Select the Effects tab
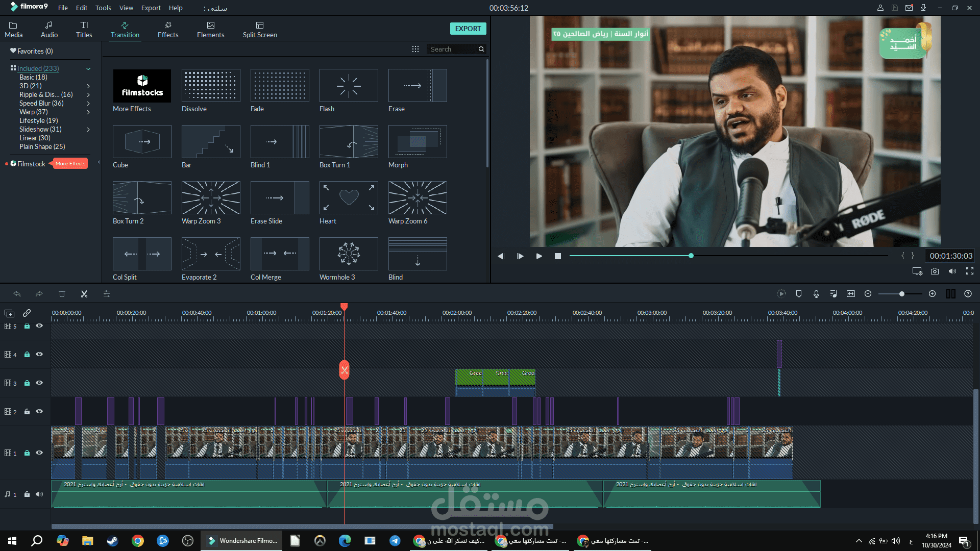The height and width of the screenshot is (551, 980). (x=166, y=29)
